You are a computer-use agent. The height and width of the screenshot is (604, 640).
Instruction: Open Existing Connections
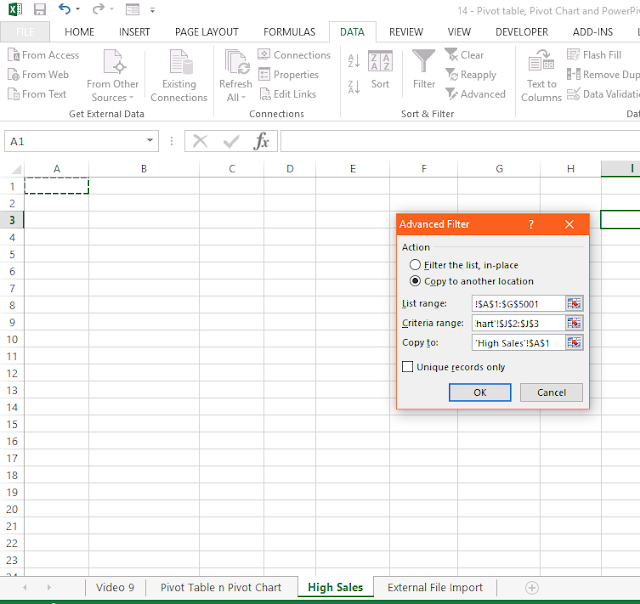coord(179,76)
